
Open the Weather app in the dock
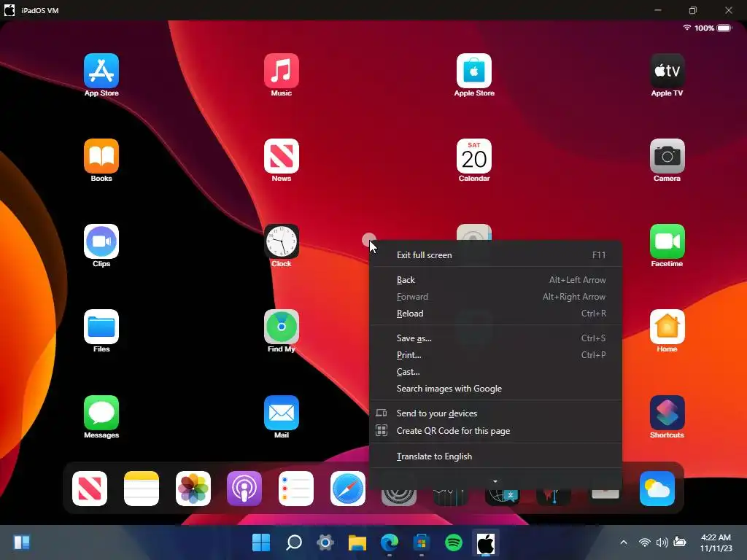(x=657, y=489)
